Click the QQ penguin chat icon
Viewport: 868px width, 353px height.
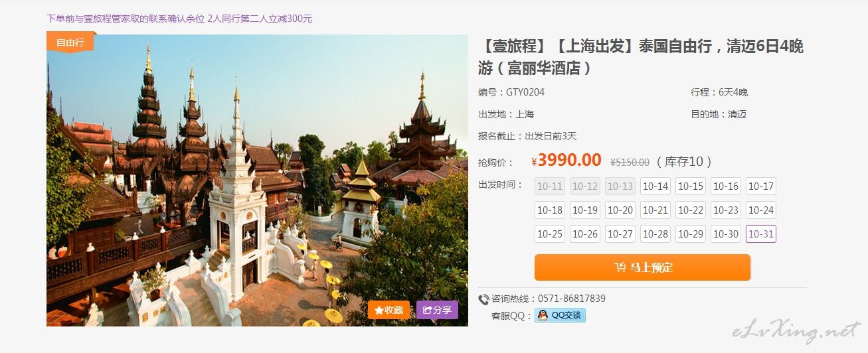click(x=543, y=315)
